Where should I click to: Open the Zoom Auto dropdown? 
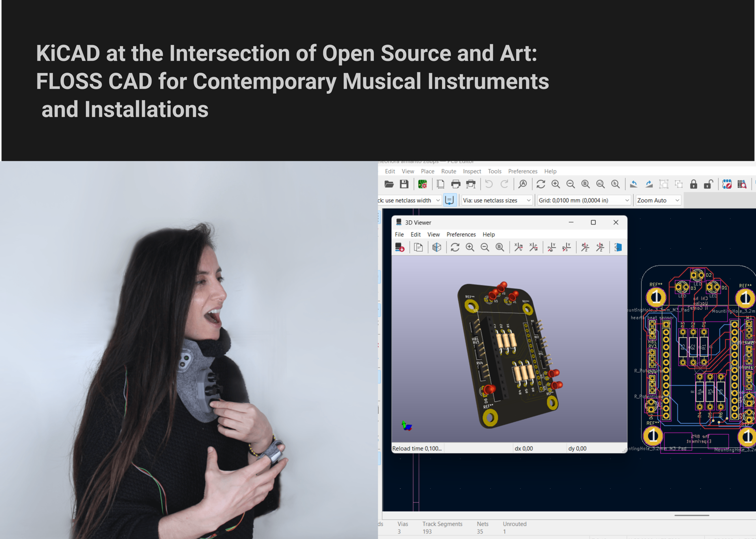677,200
